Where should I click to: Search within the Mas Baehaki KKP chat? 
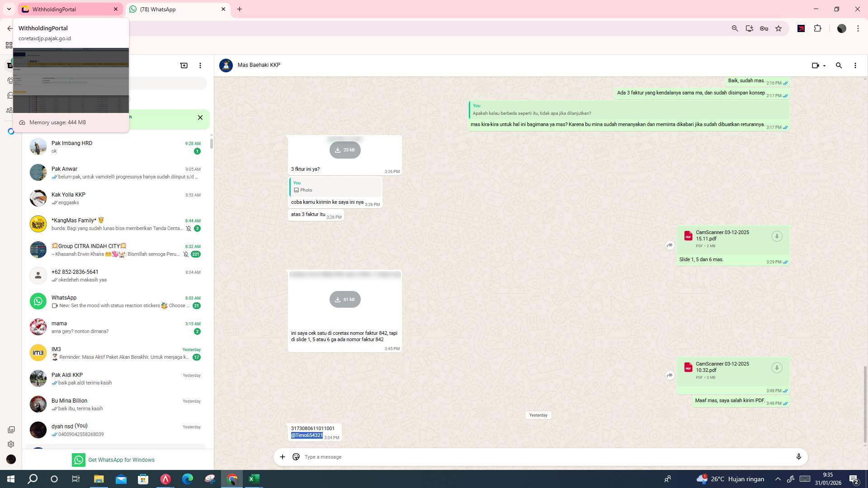839,66
